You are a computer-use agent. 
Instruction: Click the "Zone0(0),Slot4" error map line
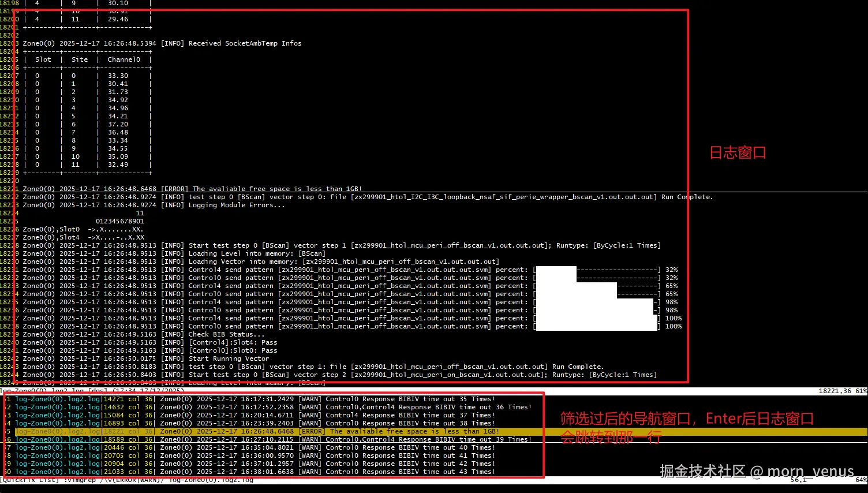pos(83,237)
